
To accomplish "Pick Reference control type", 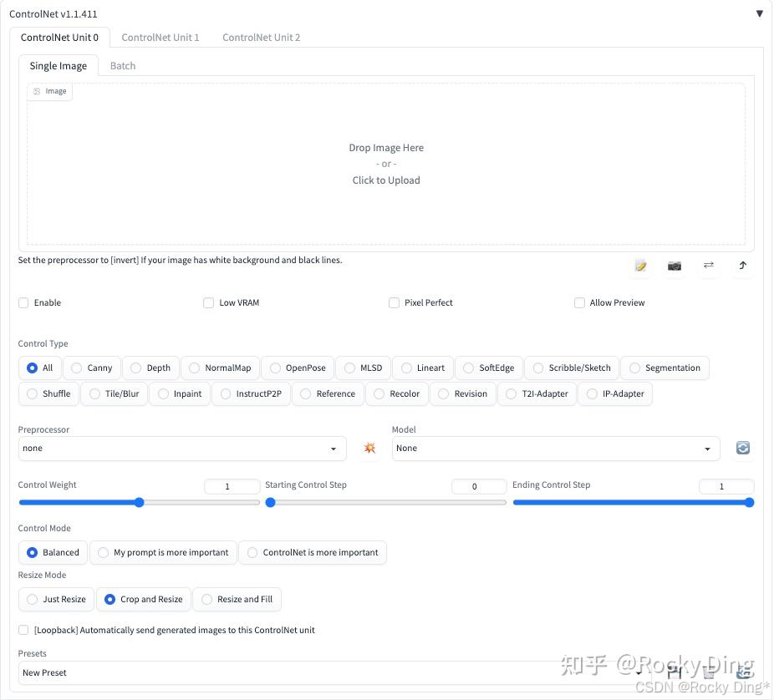I will coord(328,393).
